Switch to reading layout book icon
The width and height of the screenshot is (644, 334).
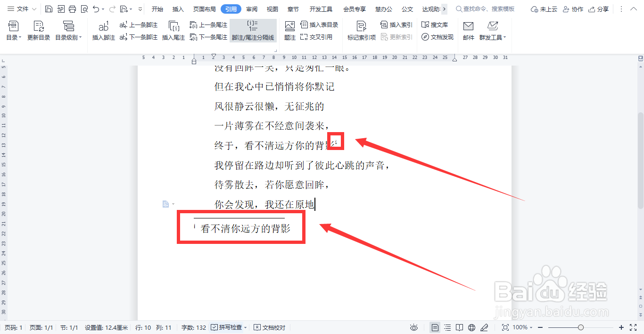coord(460,327)
